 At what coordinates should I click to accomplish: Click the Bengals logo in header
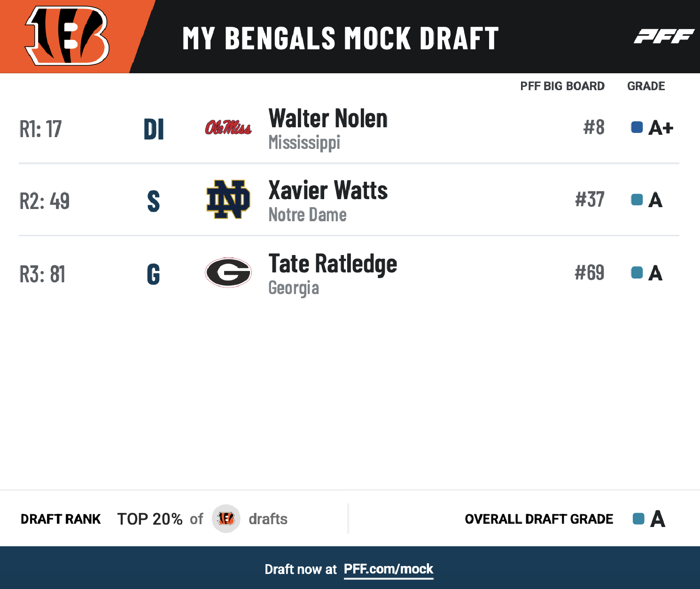(x=67, y=36)
